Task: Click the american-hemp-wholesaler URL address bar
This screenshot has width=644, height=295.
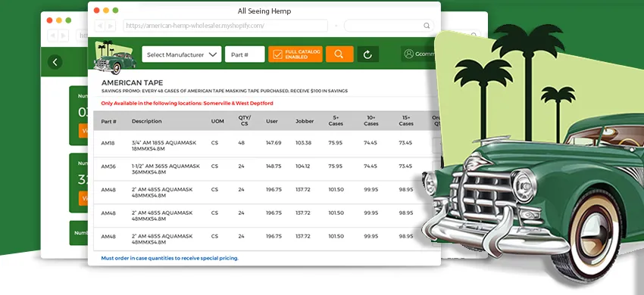Action: (x=226, y=26)
